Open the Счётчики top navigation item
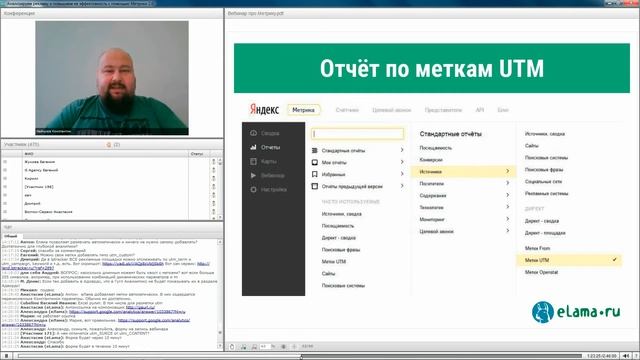The image size is (640, 360). 347,110
